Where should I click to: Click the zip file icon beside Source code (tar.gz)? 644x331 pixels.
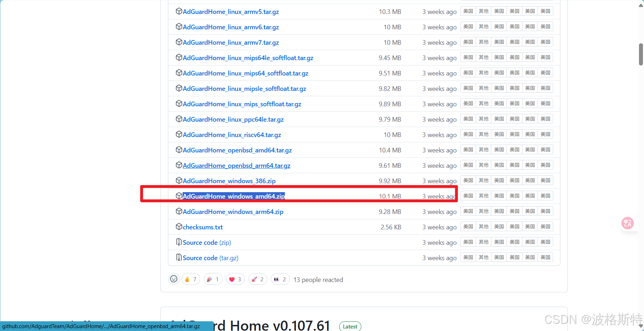(179, 258)
